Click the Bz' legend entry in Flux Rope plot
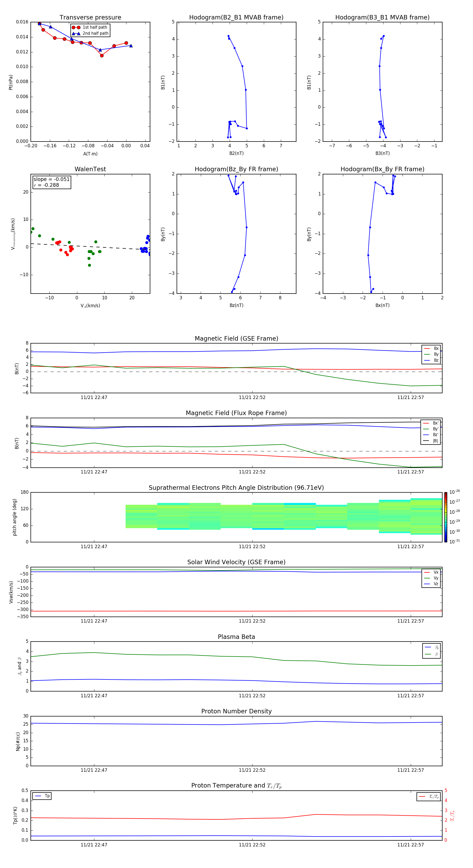 [431, 435]
